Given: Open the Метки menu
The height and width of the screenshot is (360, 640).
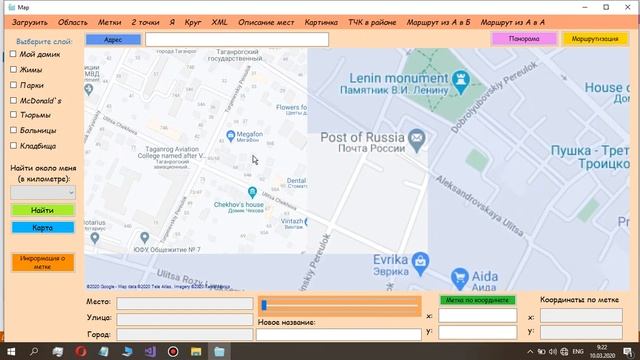Looking at the screenshot, I should [x=109, y=22].
